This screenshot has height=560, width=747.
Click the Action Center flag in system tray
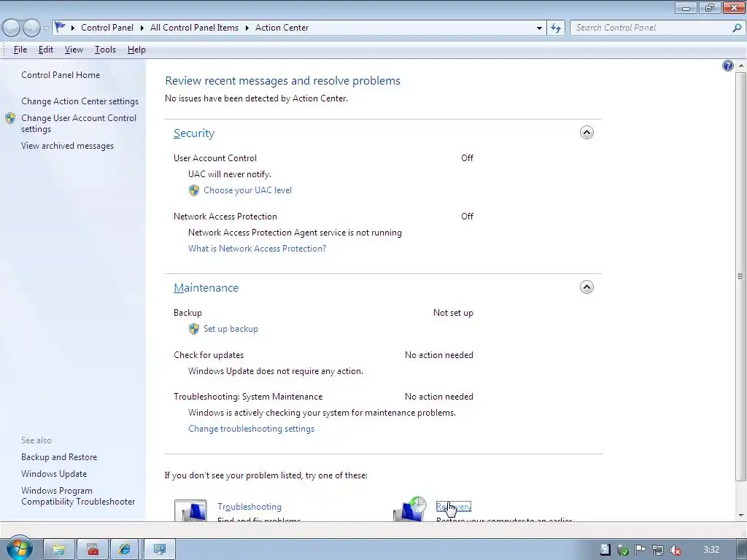click(x=640, y=550)
